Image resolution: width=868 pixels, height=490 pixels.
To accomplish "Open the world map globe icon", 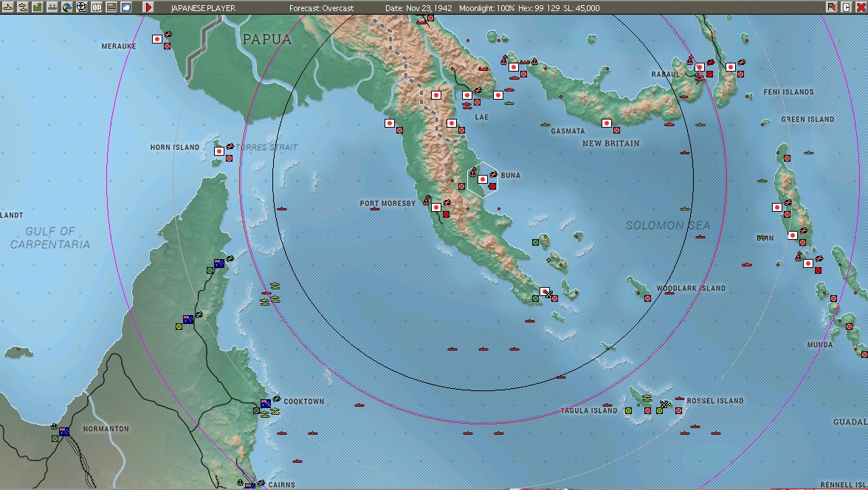I will click(x=67, y=7).
